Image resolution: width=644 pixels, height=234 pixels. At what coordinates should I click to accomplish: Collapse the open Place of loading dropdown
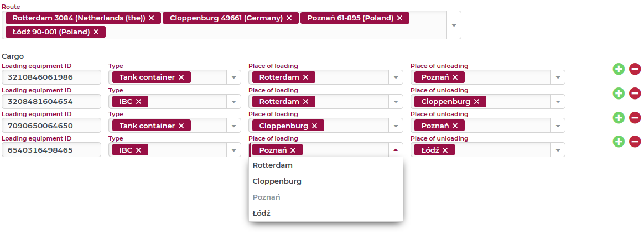[x=396, y=150]
